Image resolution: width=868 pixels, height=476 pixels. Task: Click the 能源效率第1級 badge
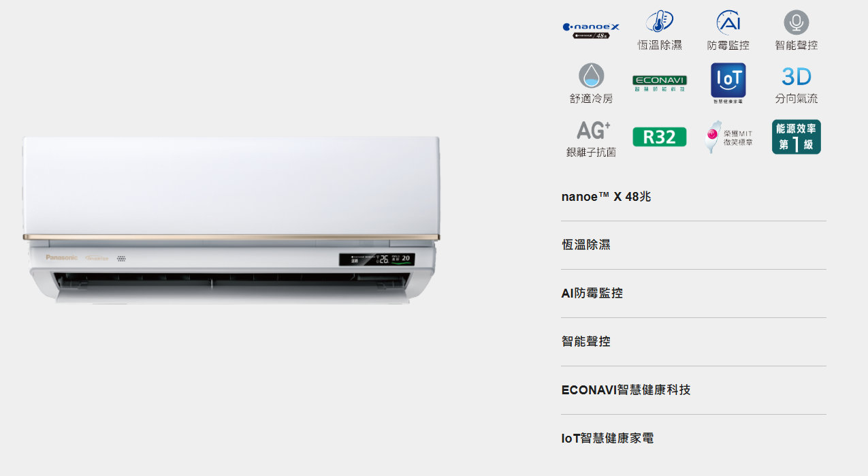[x=796, y=137]
